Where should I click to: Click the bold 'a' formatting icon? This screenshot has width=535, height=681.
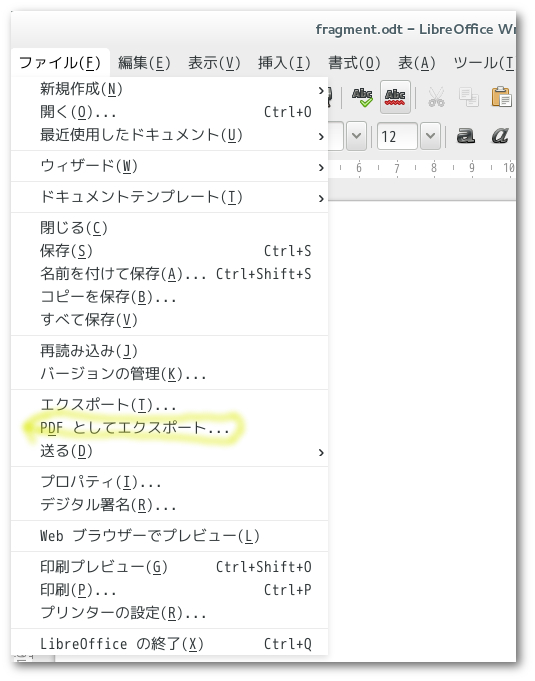pyautogui.click(x=466, y=136)
